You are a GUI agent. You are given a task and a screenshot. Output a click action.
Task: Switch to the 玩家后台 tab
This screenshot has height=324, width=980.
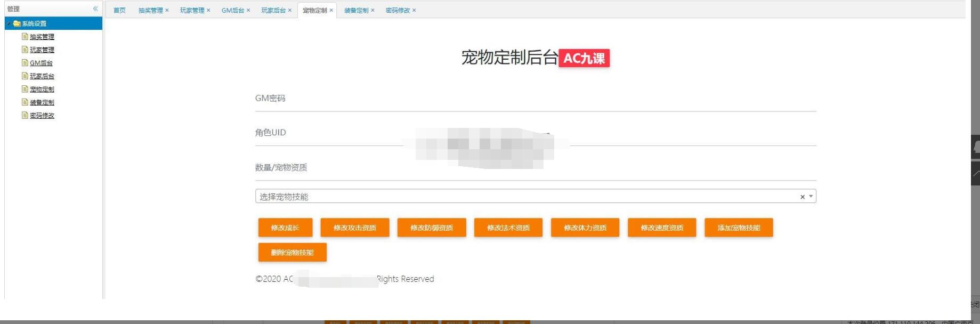(273, 10)
